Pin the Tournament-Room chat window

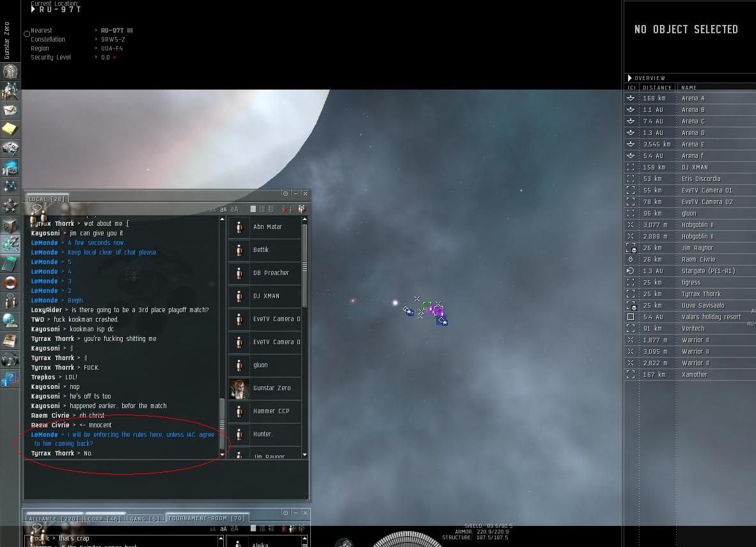(285, 512)
